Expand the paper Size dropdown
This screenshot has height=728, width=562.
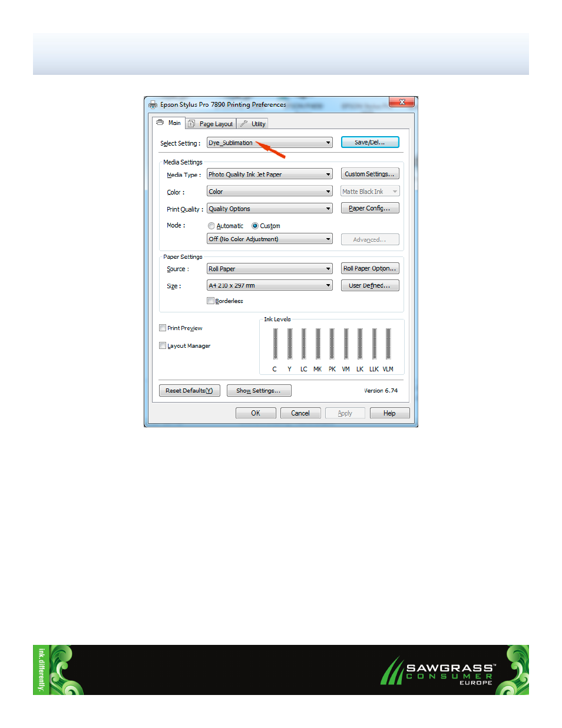click(x=270, y=285)
